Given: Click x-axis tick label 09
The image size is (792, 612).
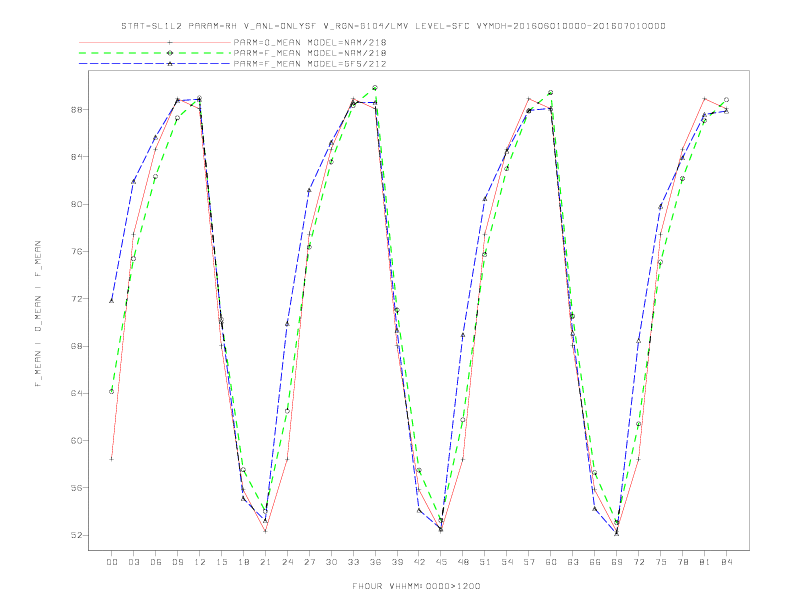Looking at the screenshot, I should [x=177, y=562].
